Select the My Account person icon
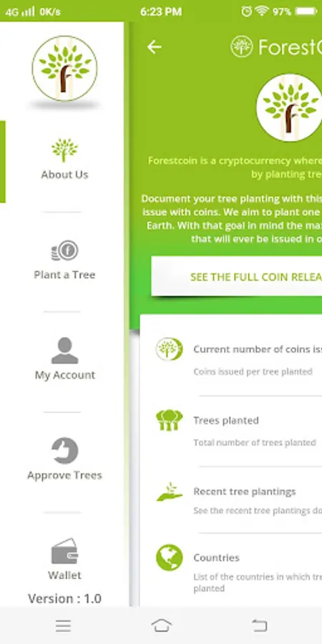 pos(64,351)
